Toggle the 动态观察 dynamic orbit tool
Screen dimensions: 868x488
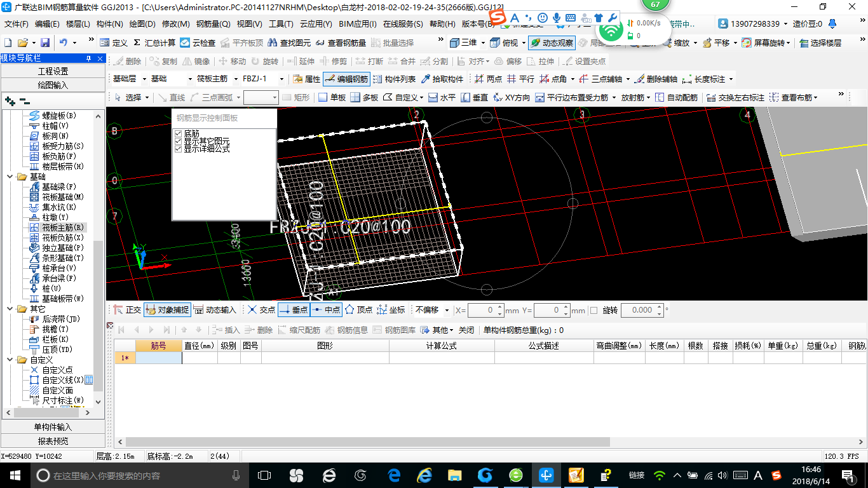(552, 43)
